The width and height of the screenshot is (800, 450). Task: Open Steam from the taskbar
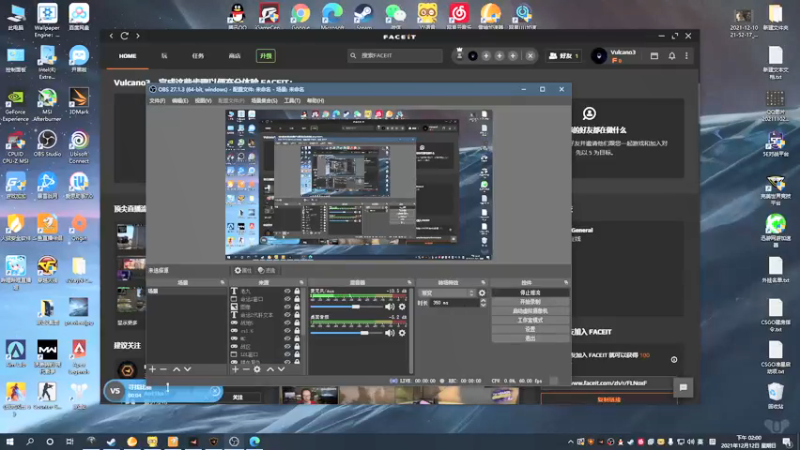[111, 441]
